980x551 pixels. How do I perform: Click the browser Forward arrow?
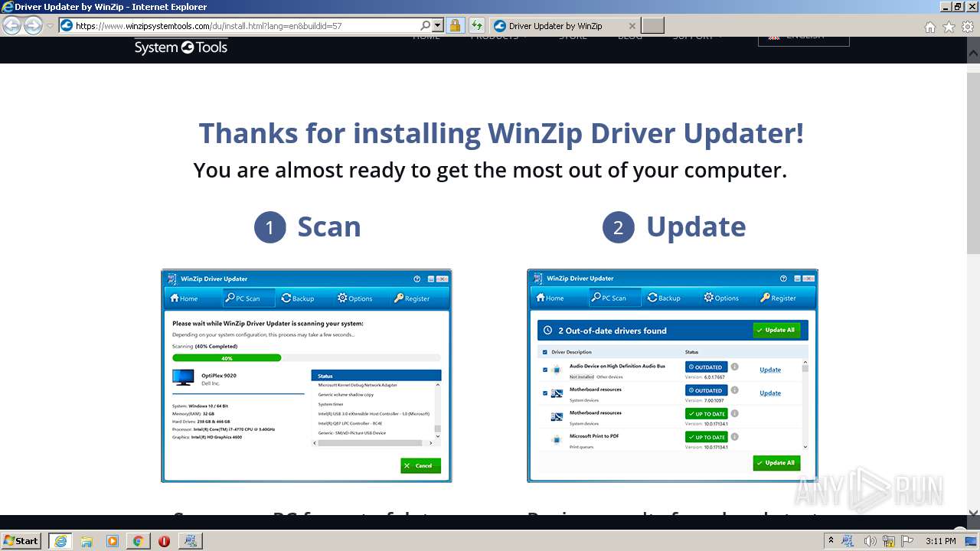click(x=33, y=26)
